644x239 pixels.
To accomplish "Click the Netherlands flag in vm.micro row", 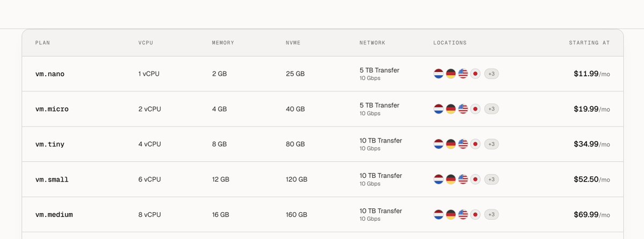I will pos(439,109).
